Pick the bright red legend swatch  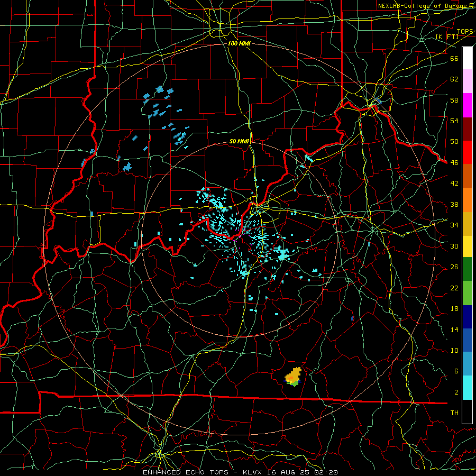(x=467, y=152)
